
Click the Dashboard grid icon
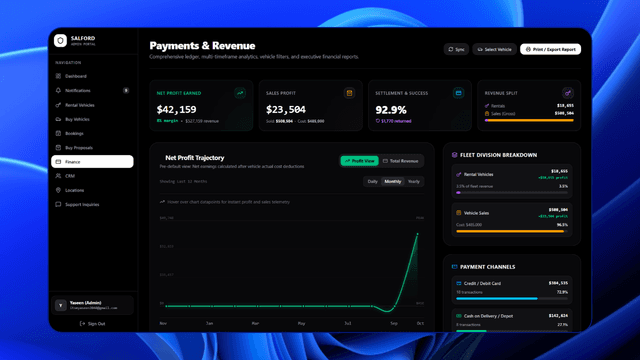tap(58, 76)
